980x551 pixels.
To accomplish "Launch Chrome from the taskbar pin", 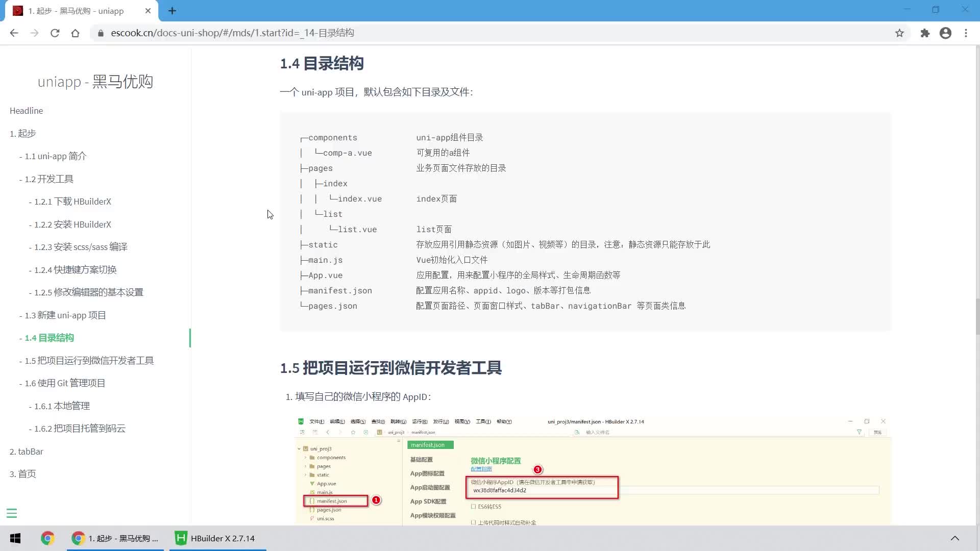I will point(47,538).
